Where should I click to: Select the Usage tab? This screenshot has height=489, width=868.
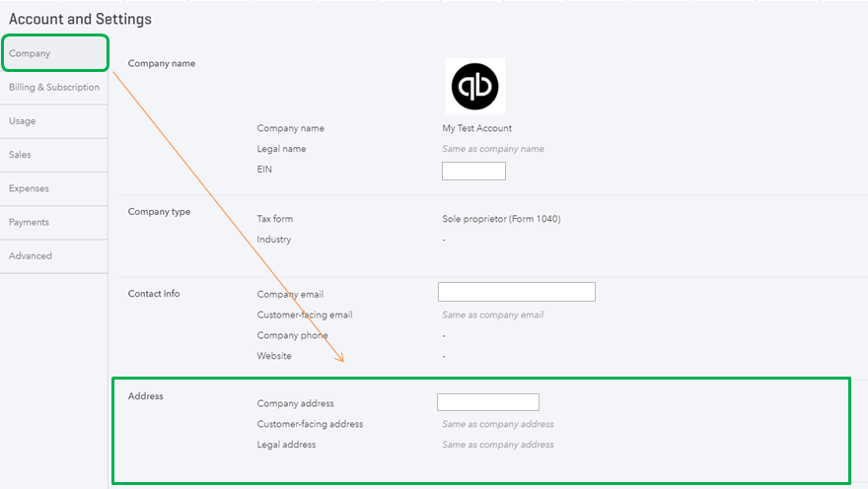coord(54,121)
